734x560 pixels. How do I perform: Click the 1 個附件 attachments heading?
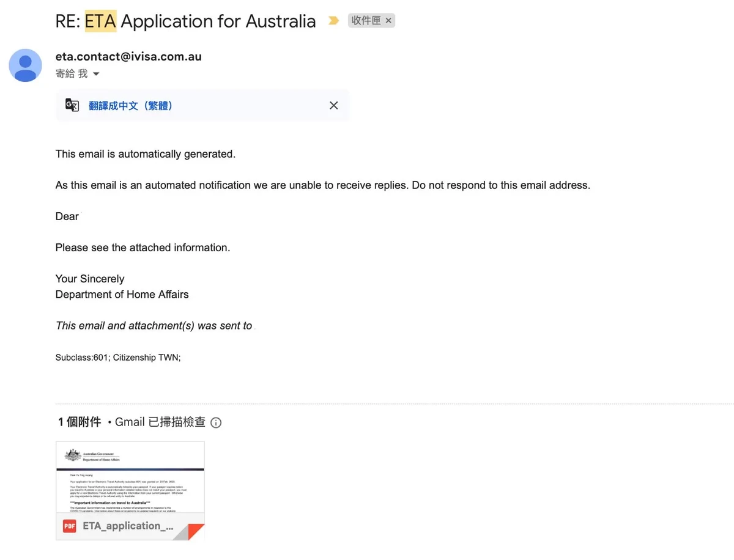[80, 422]
